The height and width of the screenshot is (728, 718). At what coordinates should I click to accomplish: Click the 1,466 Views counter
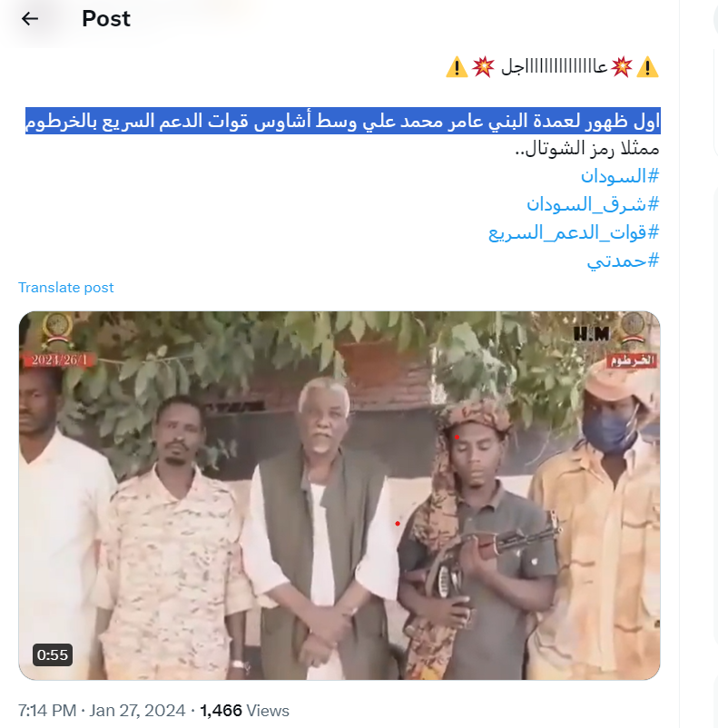[245, 711]
